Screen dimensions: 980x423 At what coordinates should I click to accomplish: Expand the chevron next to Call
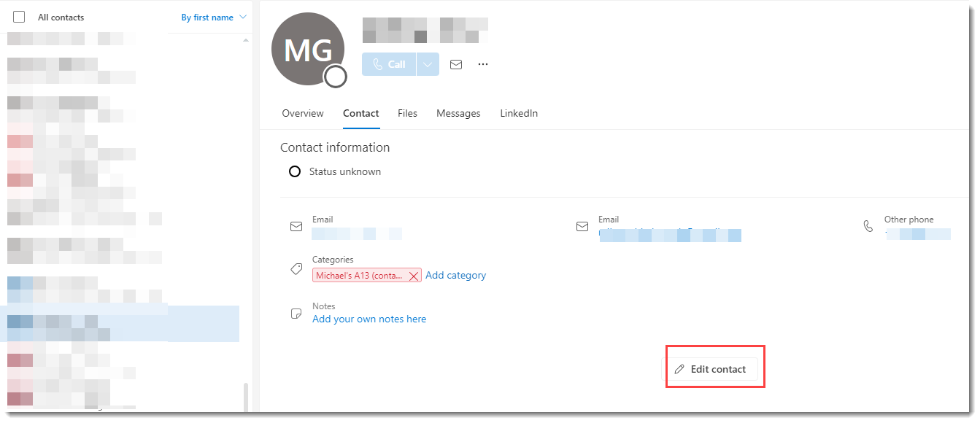pos(428,64)
